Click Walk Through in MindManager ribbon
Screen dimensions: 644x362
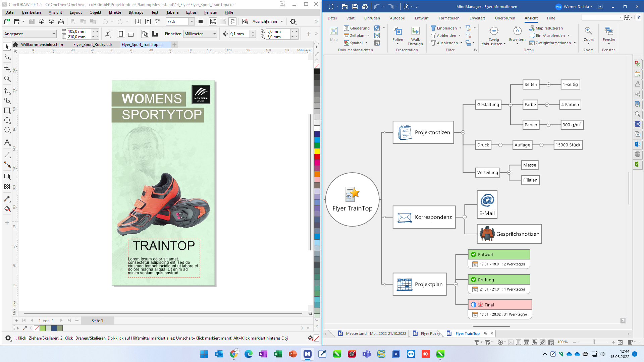coord(415,36)
